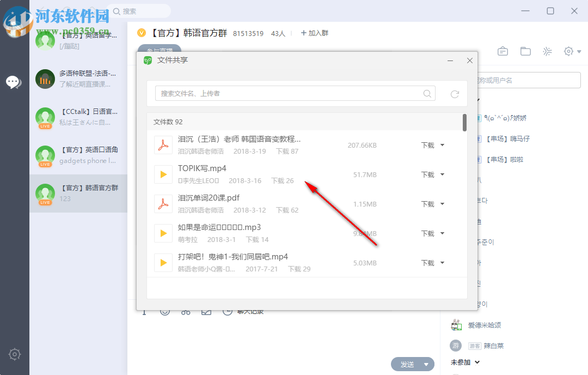Click the file list scrollbar
Image resolution: width=588 pixels, height=375 pixels.
click(464, 125)
